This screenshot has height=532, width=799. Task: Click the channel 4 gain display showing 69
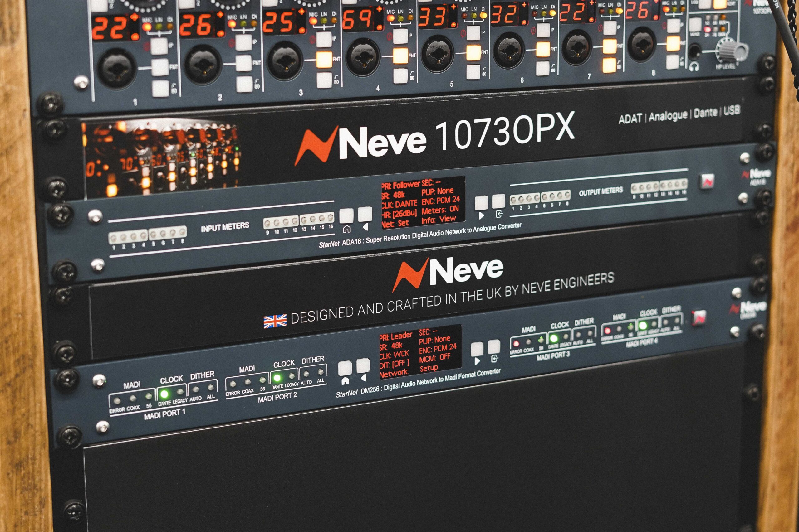[x=362, y=19]
